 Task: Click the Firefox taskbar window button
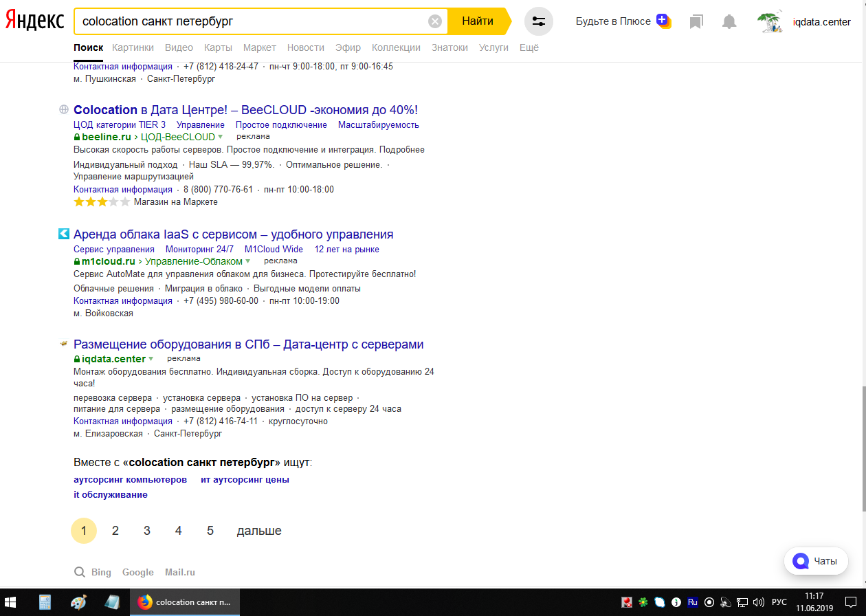point(186,602)
